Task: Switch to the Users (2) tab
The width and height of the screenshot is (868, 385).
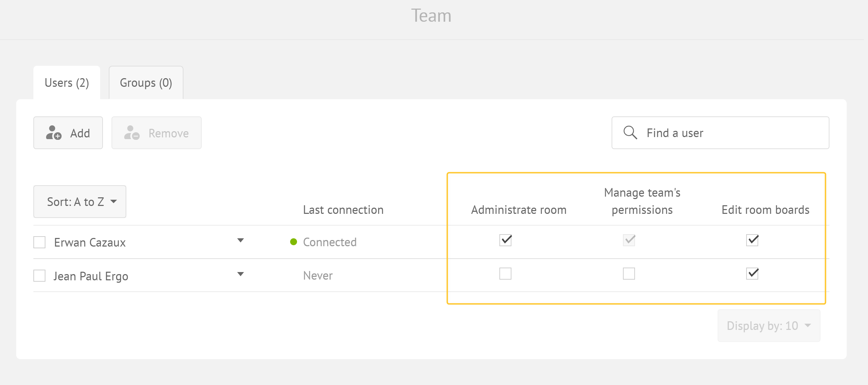Action: point(67,83)
